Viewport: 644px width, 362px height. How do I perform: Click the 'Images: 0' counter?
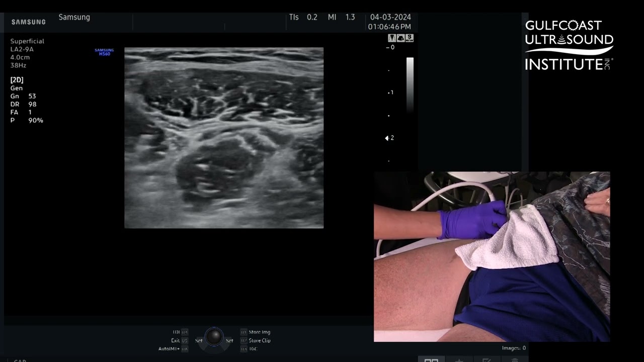pos(514,348)
